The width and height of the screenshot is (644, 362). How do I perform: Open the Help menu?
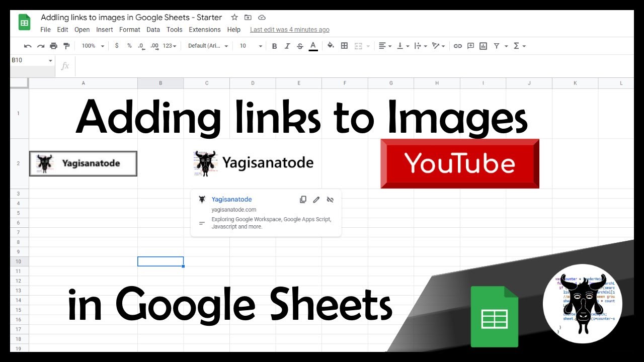point(233,30)
